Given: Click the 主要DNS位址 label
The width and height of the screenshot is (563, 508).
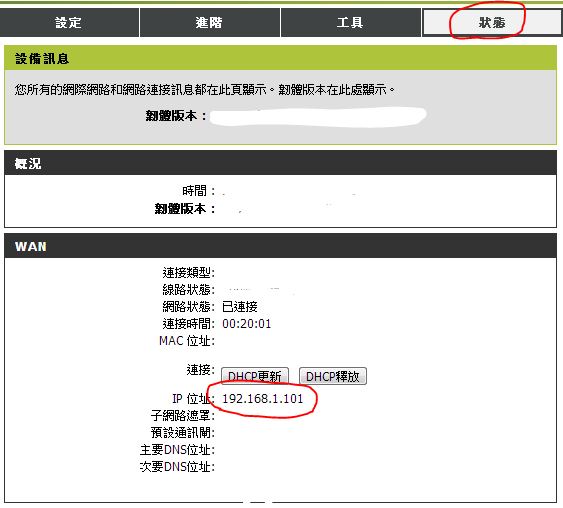Looking at the screenshot, I should click(x=177, y=449).
